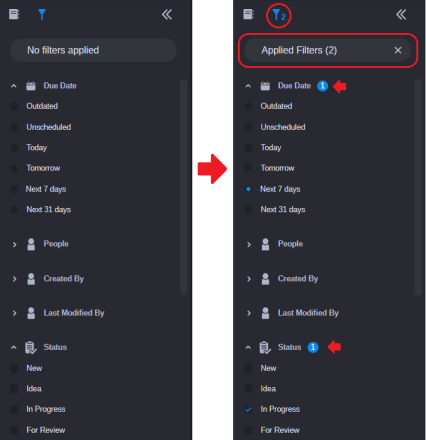Expand Created By section in right panel

[249, 279]
